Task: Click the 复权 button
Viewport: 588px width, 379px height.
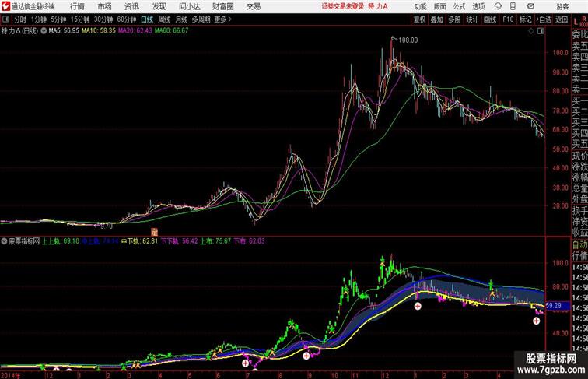Action: coord(420,19)
